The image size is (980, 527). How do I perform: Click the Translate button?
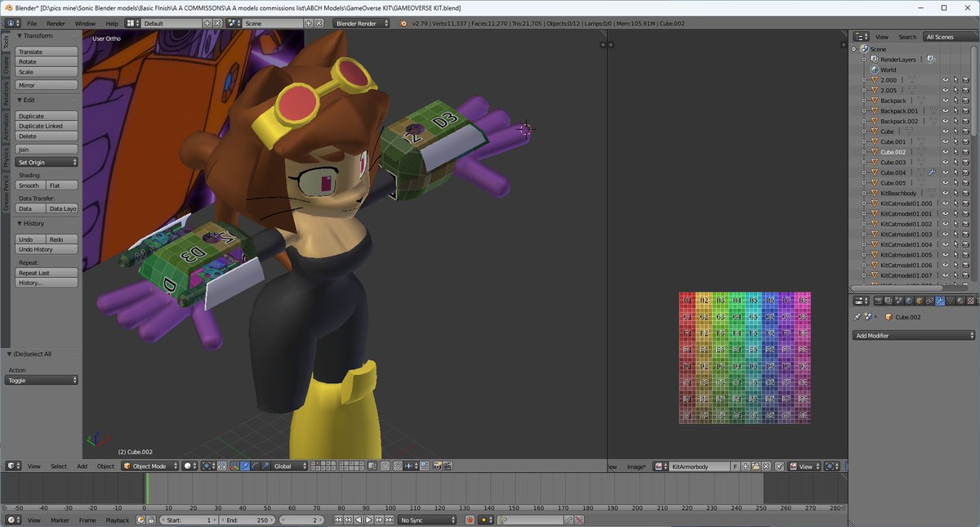coord(47,51)
